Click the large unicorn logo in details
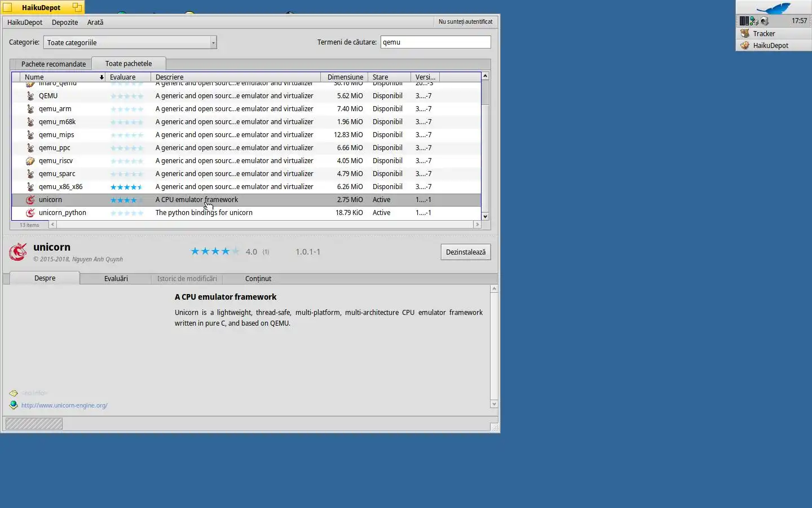 tap(18, 252)
